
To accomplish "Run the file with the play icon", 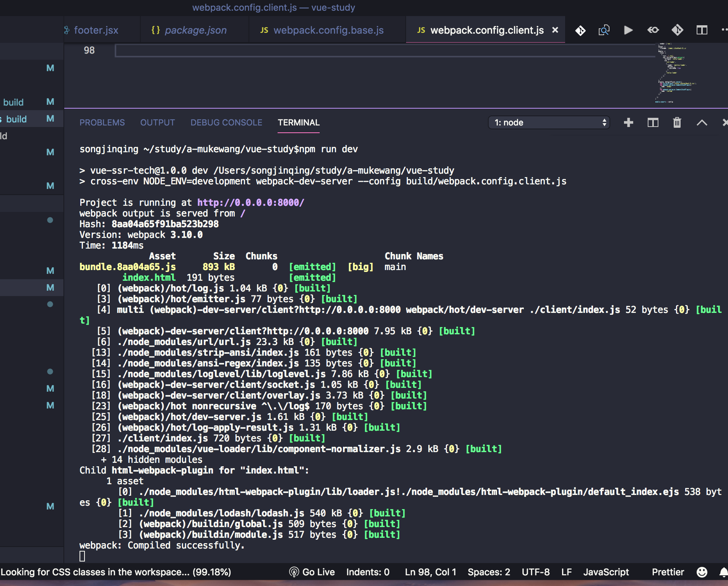I will [x=628, y=30].
